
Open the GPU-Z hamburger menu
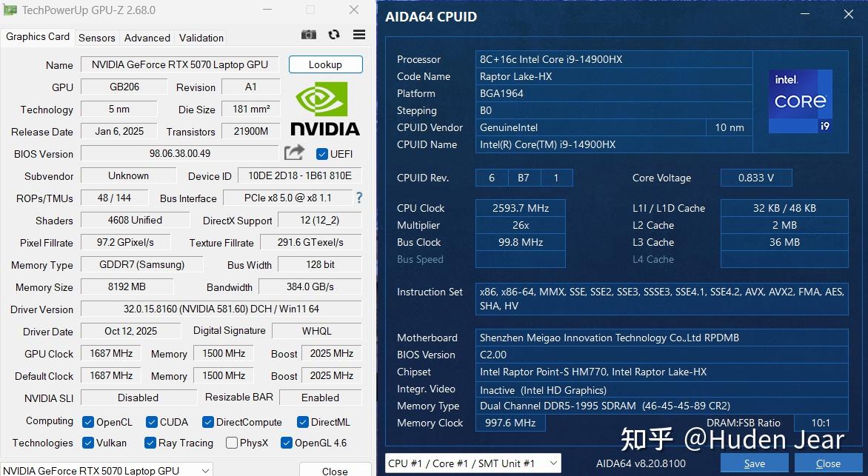(359, 34)
